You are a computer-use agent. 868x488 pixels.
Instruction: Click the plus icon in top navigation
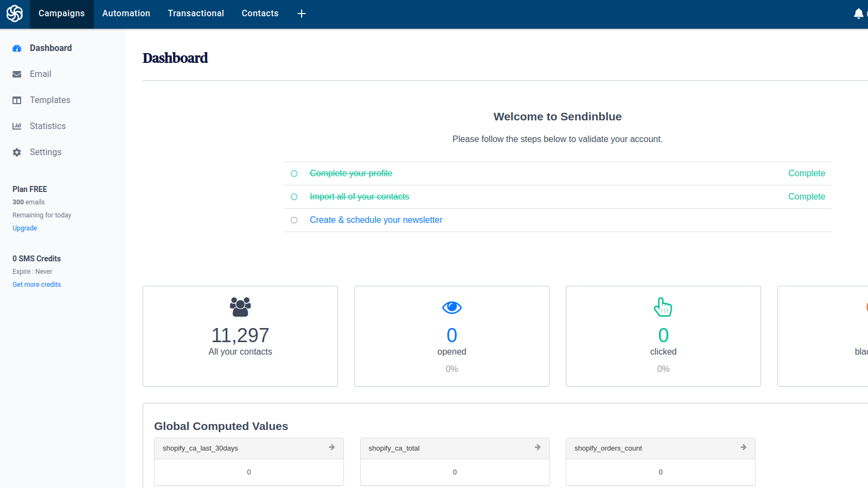click(302, 14)
